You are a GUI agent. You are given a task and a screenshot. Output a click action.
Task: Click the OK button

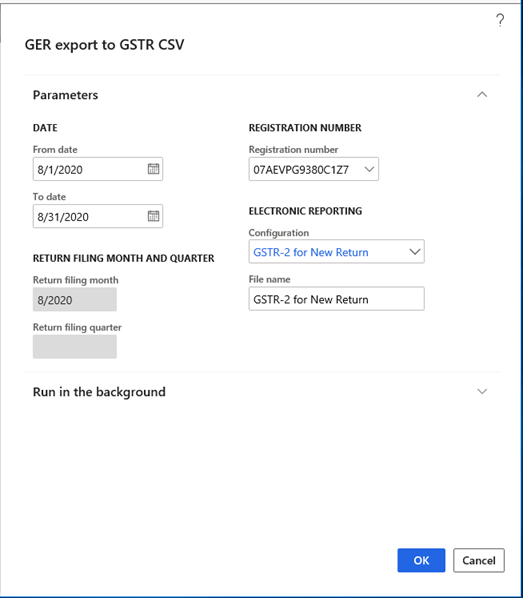pos(421,560)
